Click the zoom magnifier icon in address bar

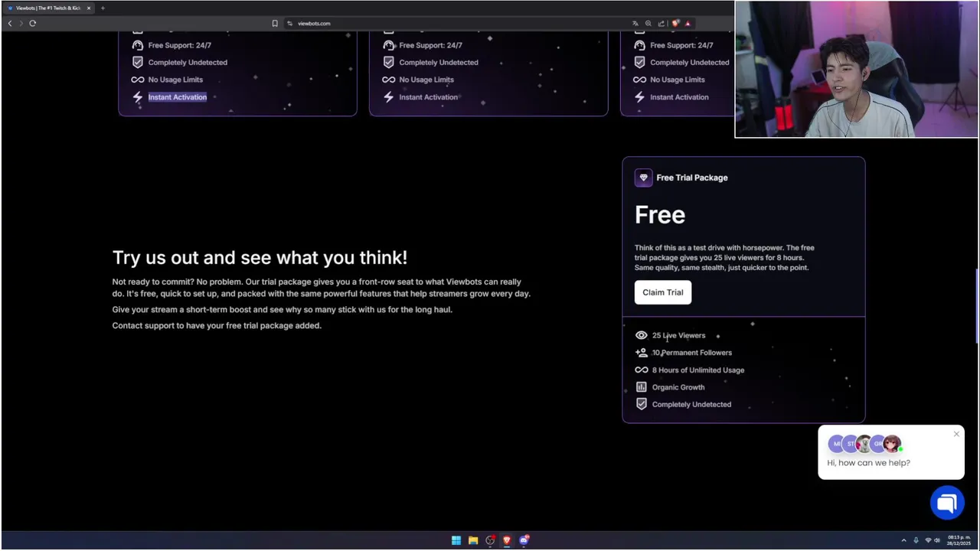tap(648, 24)
